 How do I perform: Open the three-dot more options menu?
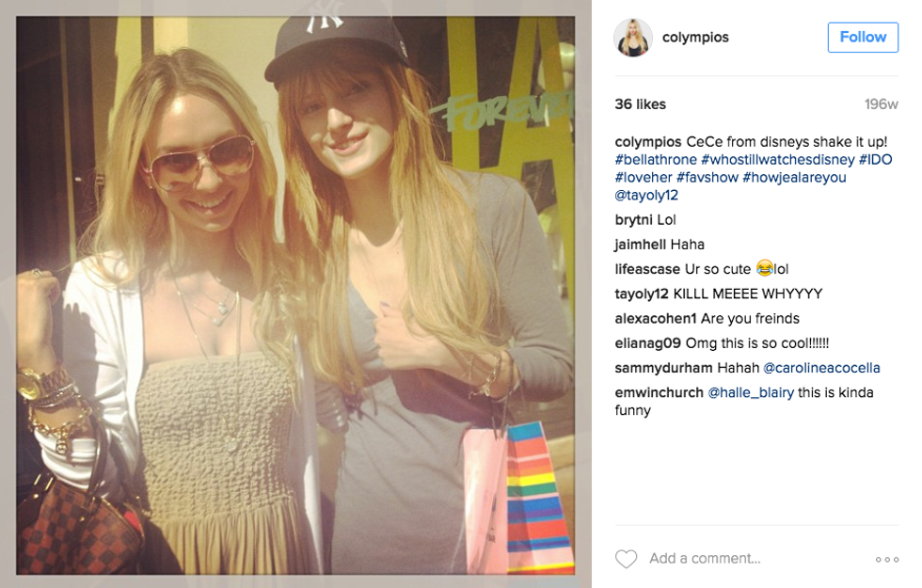coord(886,559)
